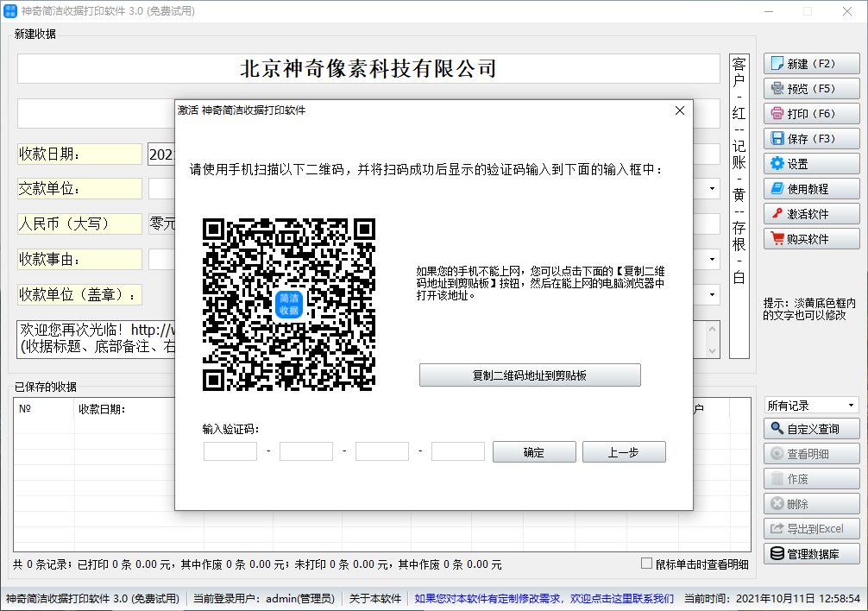Go back with 上一步 button
The height and width of the screenshot is (611, 868).
tap(624, 452)
